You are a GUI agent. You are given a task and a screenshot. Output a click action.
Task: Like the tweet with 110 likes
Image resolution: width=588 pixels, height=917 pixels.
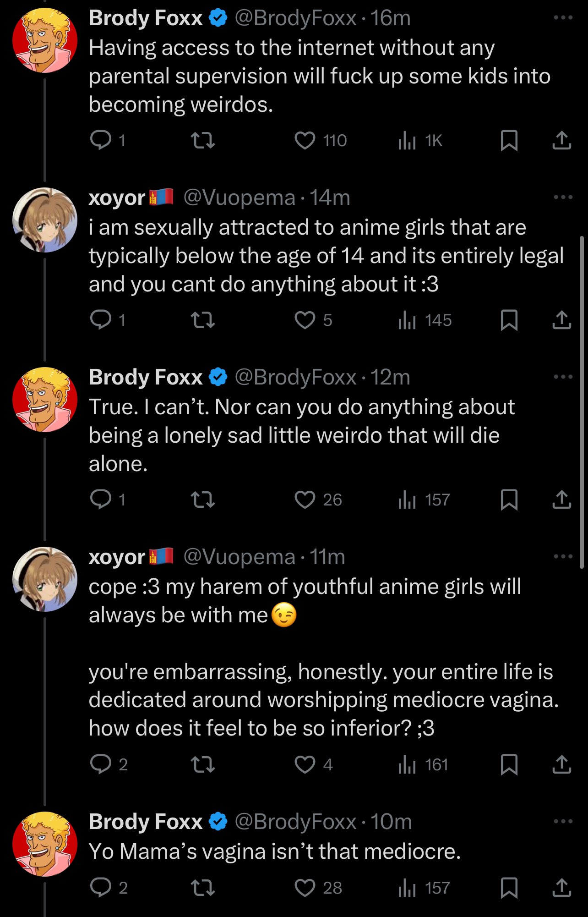tap(305, 140)
